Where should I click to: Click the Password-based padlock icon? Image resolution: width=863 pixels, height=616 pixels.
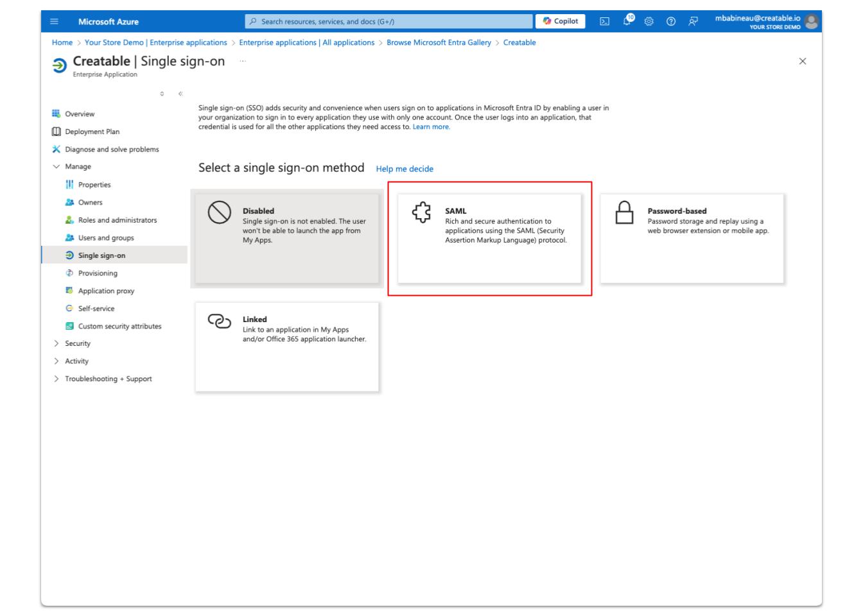click(x=624, y=213)
